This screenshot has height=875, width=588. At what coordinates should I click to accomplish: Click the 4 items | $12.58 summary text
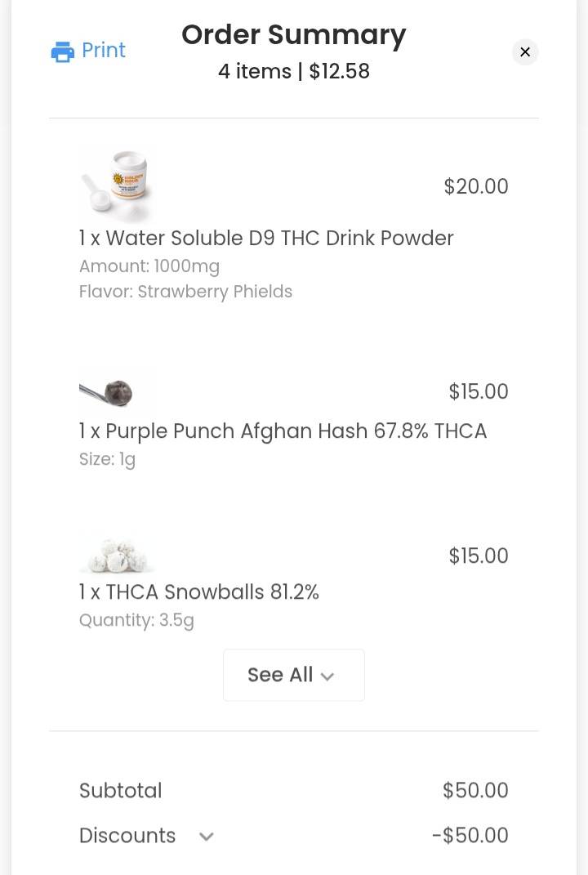click(x=293, y=71)
